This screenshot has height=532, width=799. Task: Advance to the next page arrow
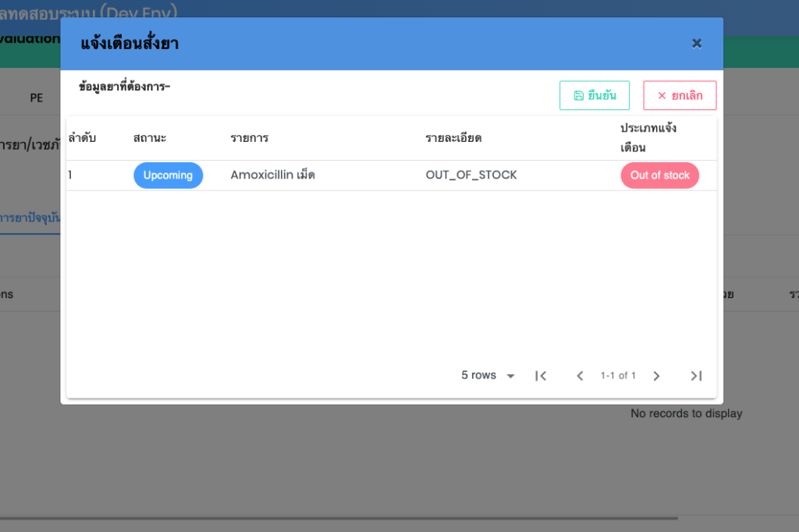coord(656,376)
